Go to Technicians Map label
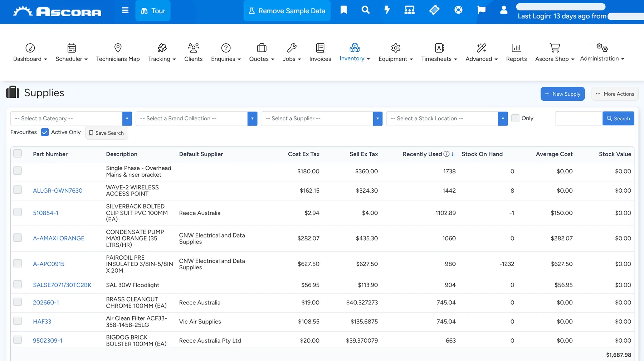The height and width of the screenshot is (361, 644). pos(118,59)
